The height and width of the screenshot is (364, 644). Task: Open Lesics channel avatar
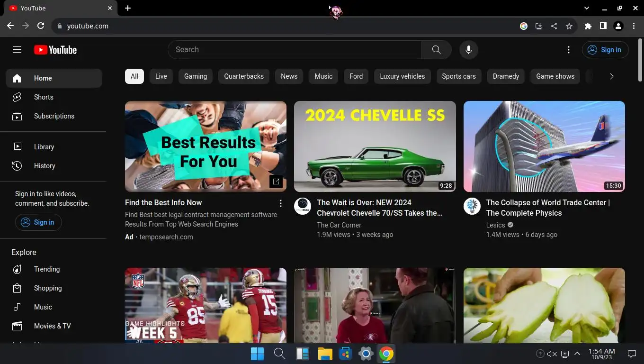coord(472,207)
